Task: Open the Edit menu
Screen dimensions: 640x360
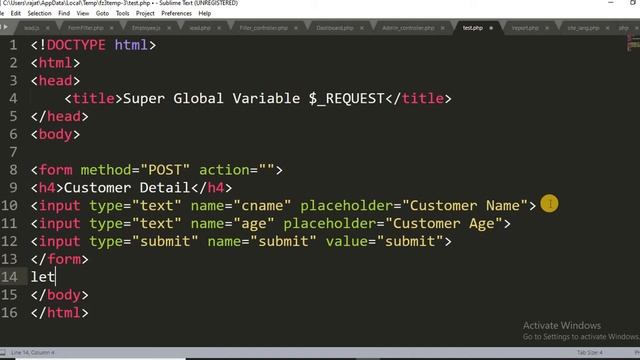Action: tap(16, 13)
